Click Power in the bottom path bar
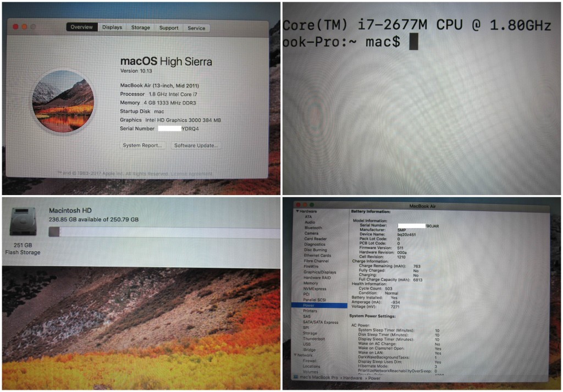This screenshot has height=392, width=563. coord(374,378)
